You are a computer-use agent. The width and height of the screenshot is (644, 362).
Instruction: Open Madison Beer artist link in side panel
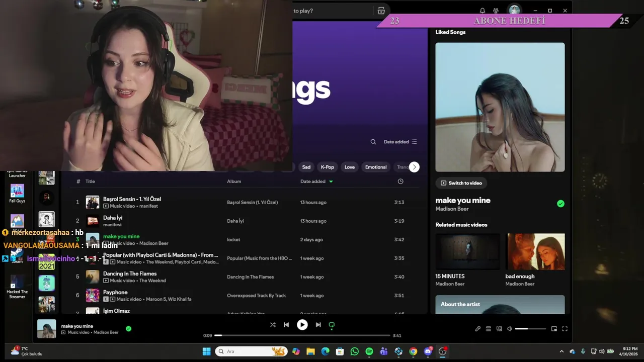click(452, 209)
